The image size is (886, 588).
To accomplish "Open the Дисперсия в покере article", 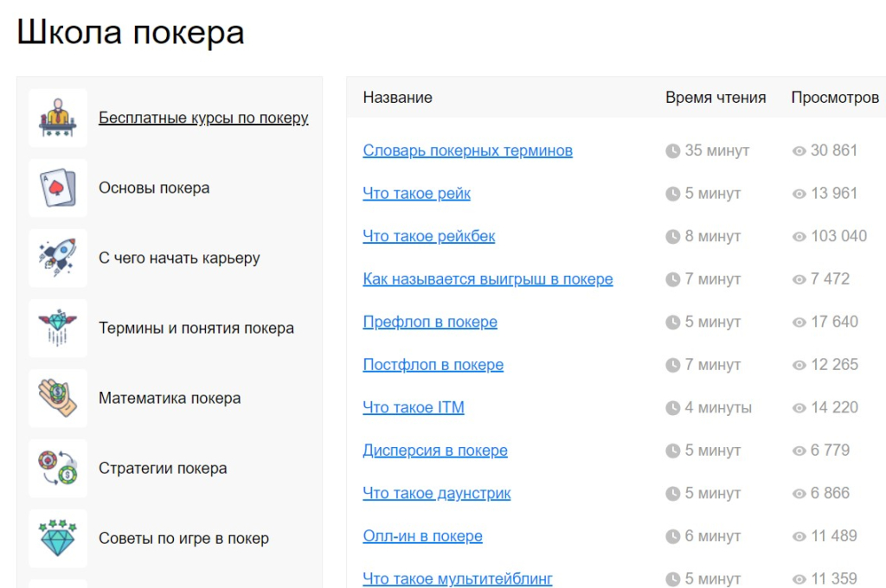I will (435, 451).
